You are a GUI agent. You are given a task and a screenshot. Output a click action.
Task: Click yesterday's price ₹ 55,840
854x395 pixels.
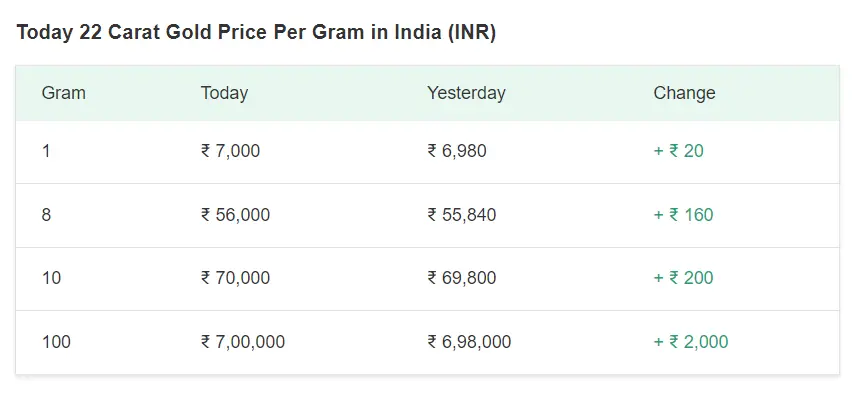(x=462, y=215)
